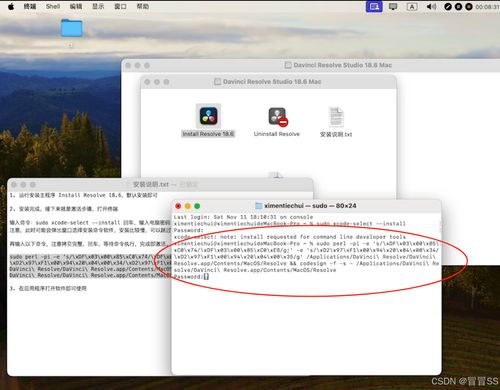Viewport: 500px width, 390px height.
Task: Click step 2 line in the text document
Action: (x=64, y=209)
